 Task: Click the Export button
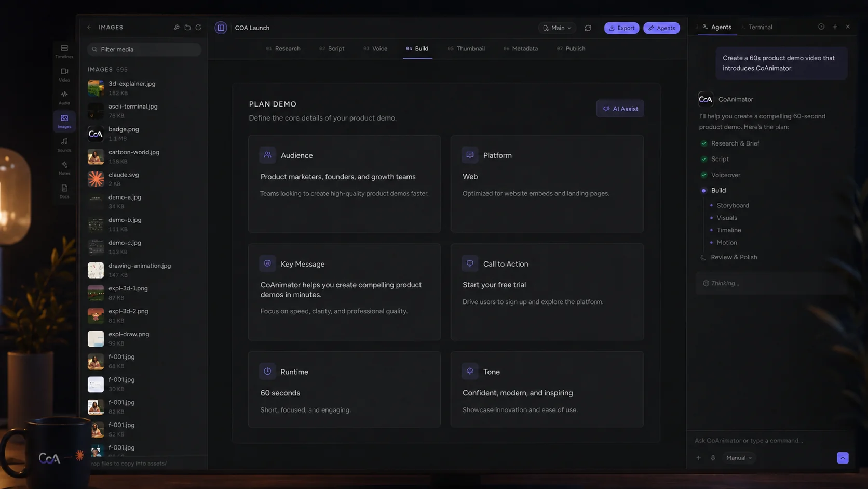[621, 28]
